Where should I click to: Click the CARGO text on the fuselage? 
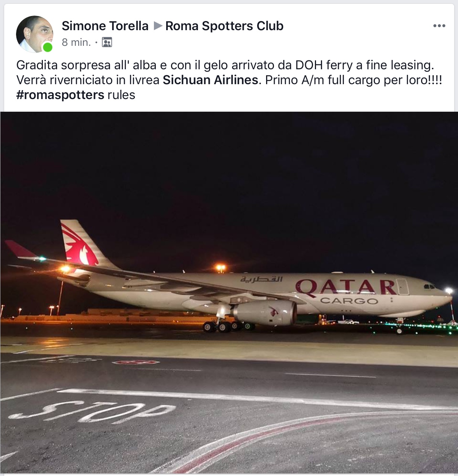click(x=349, y=301)
